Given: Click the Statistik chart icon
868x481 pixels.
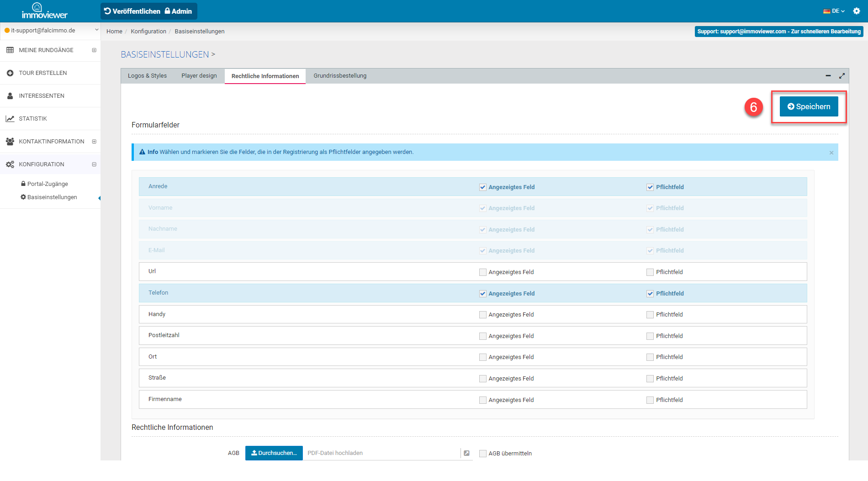Looking at the screenshot, I should pos(10,119).
